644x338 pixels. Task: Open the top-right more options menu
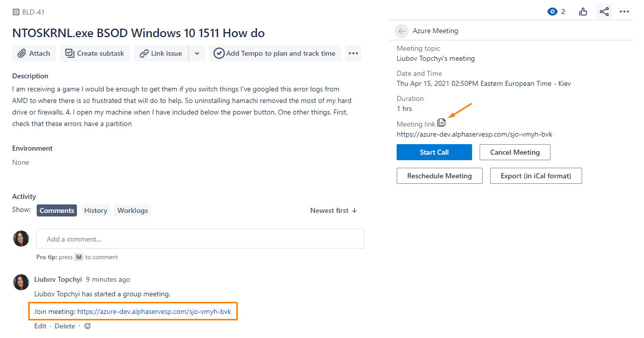[x=624, y=11]
